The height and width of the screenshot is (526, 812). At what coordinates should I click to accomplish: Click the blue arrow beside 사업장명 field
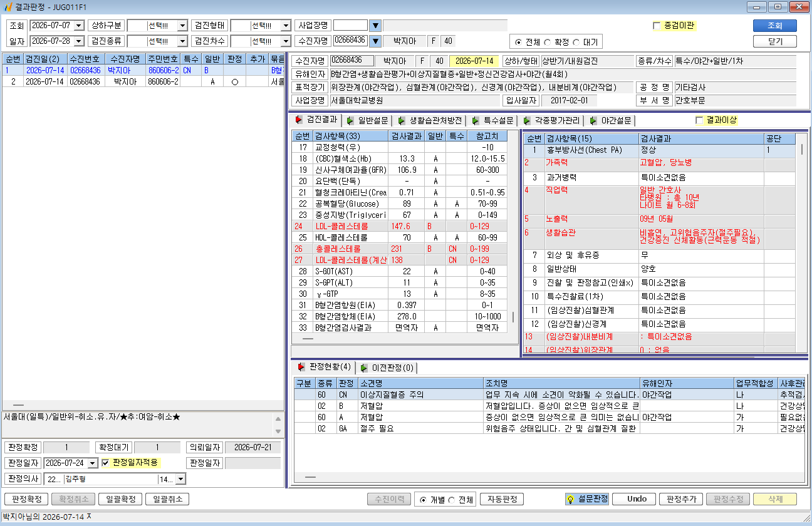(x=375, y=26)
